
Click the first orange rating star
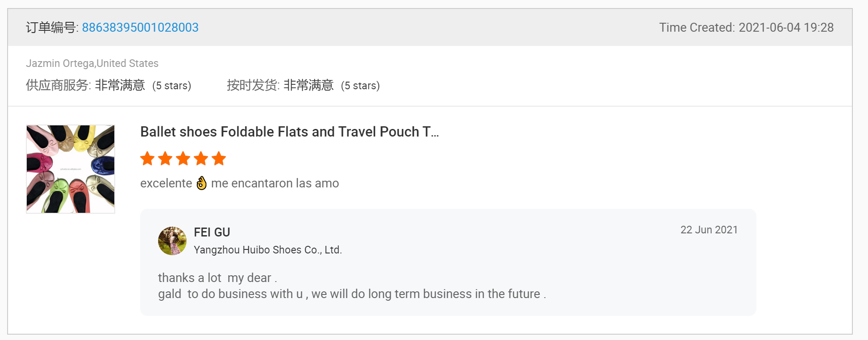pos(147,158)
